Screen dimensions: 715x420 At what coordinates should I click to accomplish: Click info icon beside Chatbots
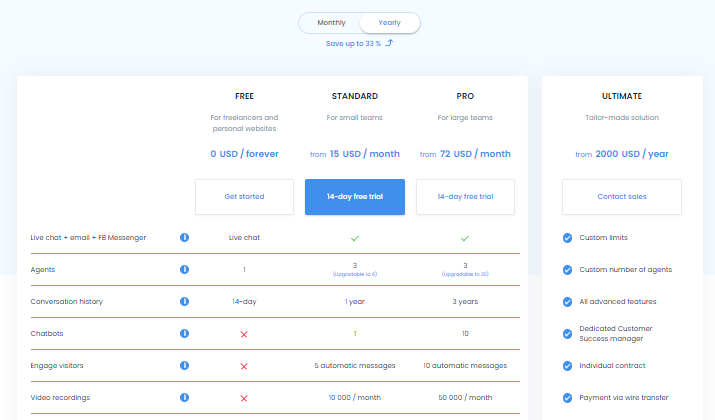pos(184,333)
